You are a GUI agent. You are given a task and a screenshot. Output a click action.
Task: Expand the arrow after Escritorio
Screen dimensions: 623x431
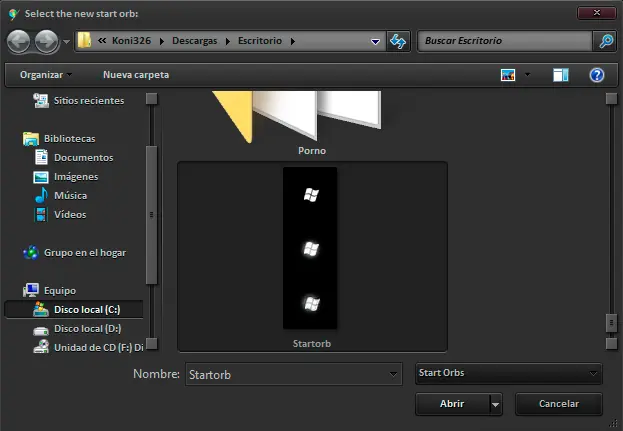(x=293, y=41)
